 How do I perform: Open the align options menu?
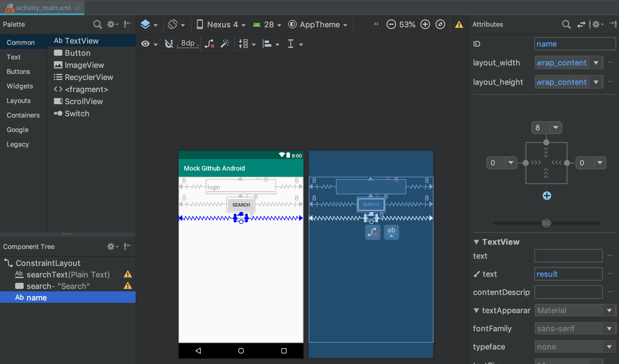point(270,44)
